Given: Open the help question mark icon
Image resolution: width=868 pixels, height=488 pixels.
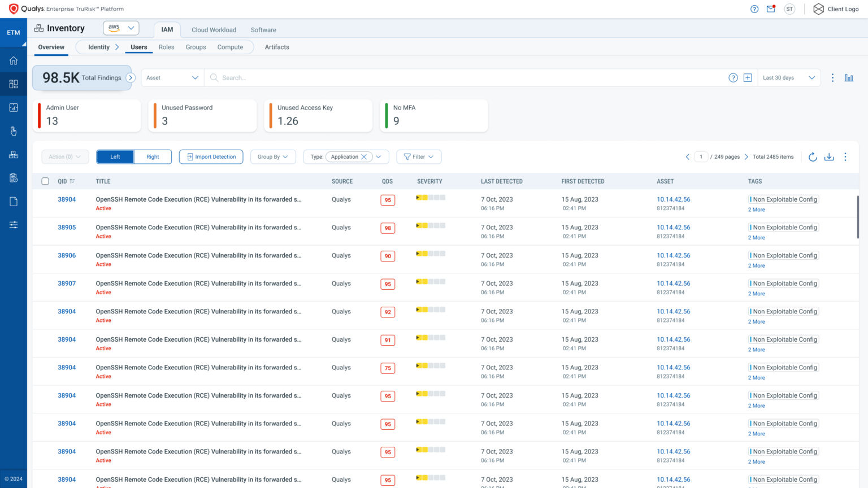Looking at the screenshot, I should point(754,8).
